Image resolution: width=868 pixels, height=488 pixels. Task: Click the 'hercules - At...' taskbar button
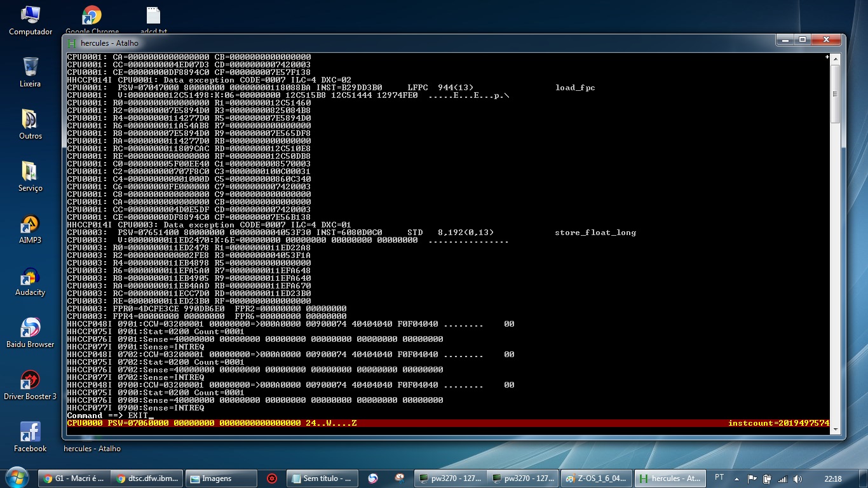pyautogui.click(x=670, y=478)
